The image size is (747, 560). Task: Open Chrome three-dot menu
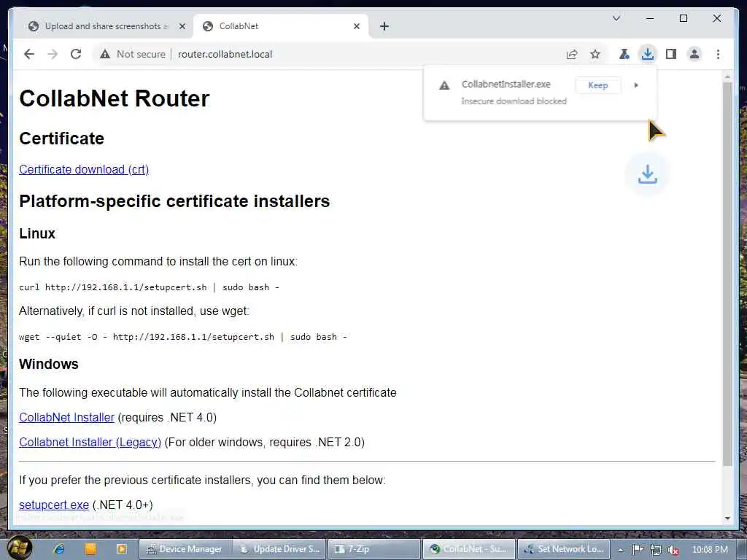(x=718, y=54)
